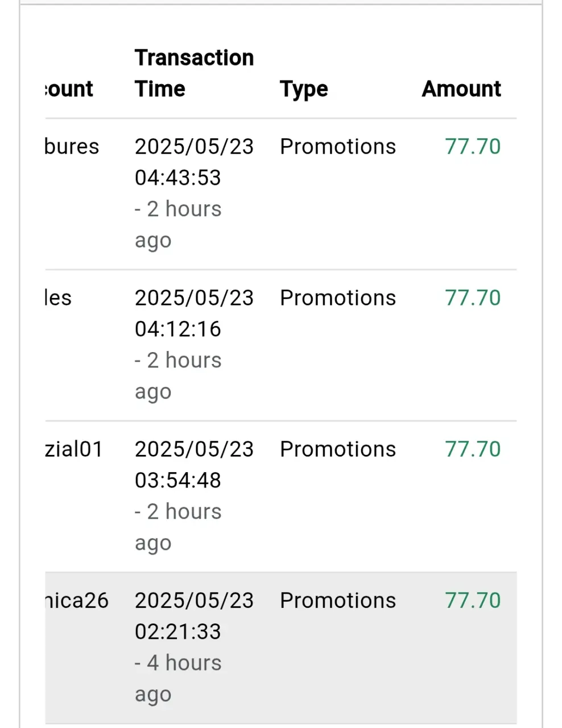Image resolution: width=562 pixels, height=728 pixels.
Task: Click the '4 hours ago' relative time text
Action: (x=178, y=679)
